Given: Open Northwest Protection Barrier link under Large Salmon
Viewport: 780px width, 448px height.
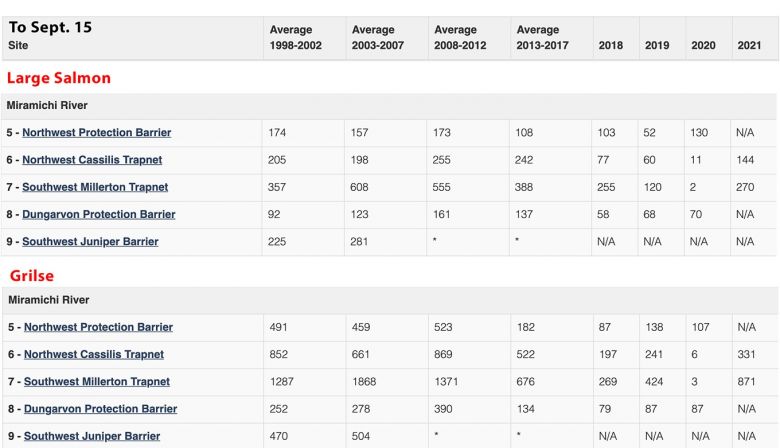Looking at the screenshot, I should click(x=96, y=133).
